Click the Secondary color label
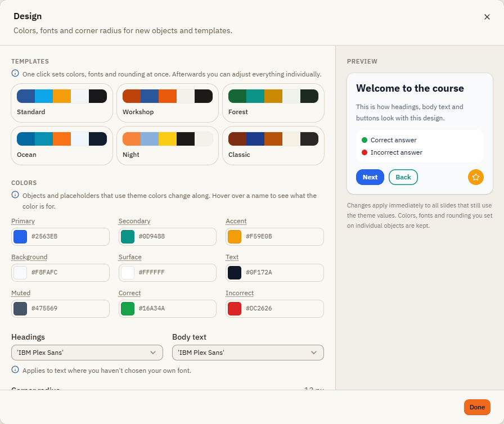 pos(134,221)
